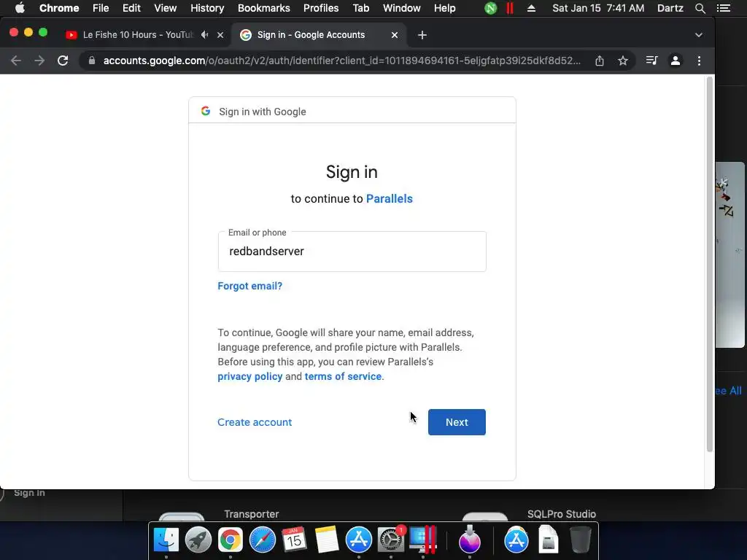Open the Help menu
Image resolution: width=747 pixels, height=560 pixels.
click(444, 8)
